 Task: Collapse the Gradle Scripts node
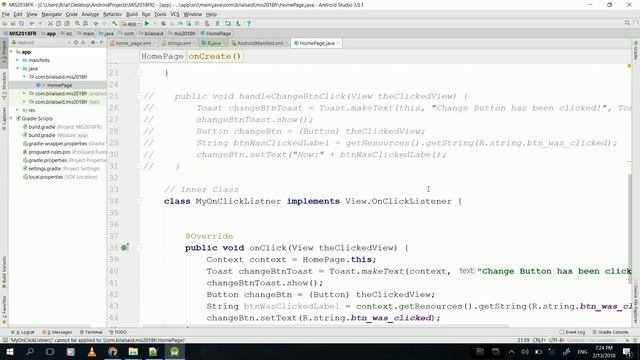11,118
